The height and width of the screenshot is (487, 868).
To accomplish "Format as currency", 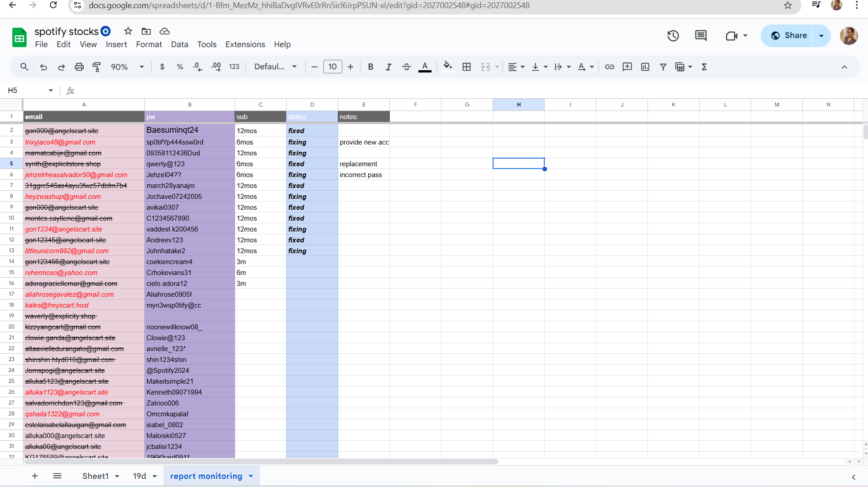I will click(162, 67).
